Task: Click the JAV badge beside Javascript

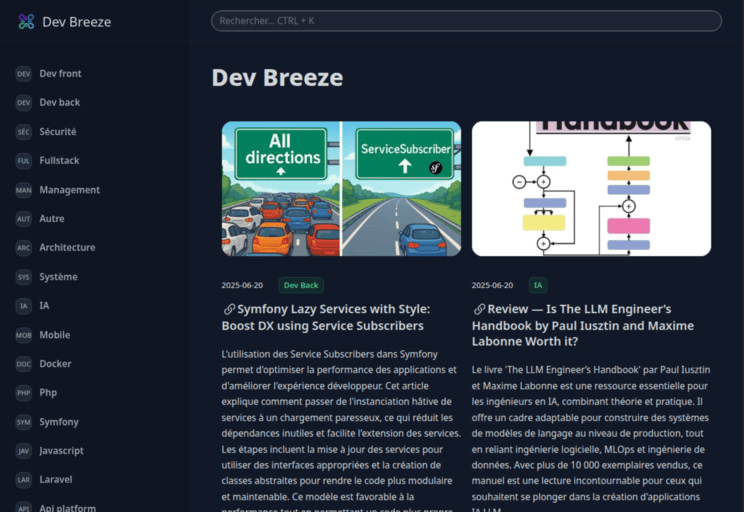Action: point(23,451)
